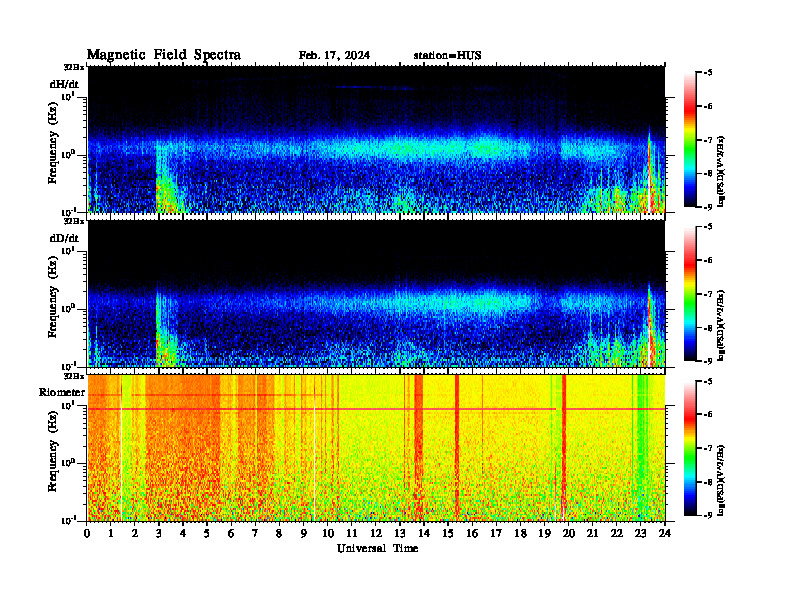Click the color scale bar beside Riometer panel
Viewport: 792px width, 612px height.
click(689, 448)
